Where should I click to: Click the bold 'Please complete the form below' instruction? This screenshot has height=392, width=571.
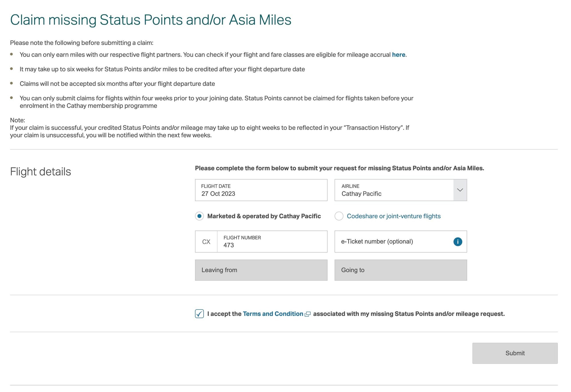click(x=339, y=168)
